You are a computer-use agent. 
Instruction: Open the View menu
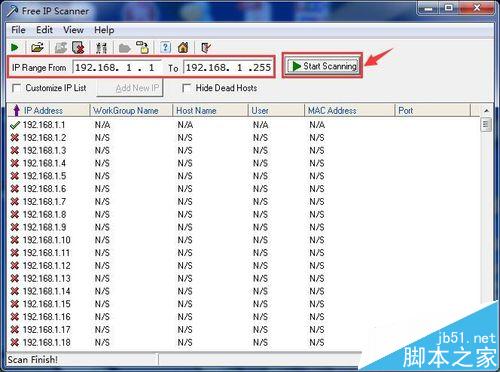73,30
